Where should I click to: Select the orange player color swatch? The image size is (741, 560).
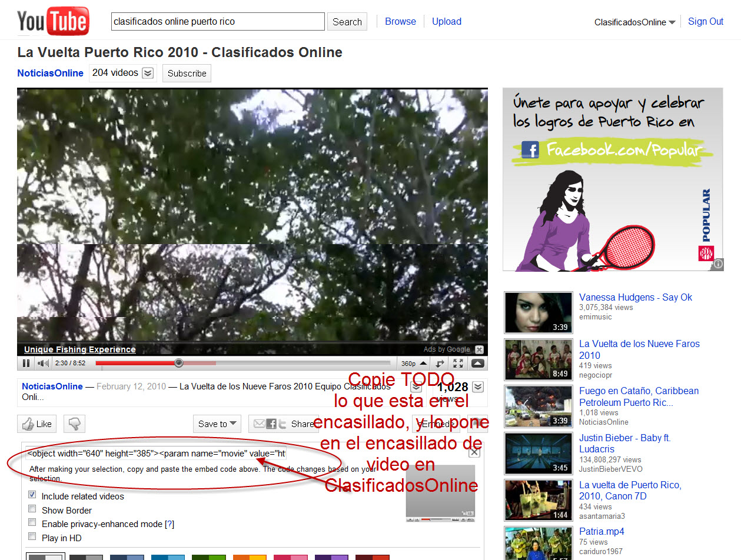pos(250,556)
